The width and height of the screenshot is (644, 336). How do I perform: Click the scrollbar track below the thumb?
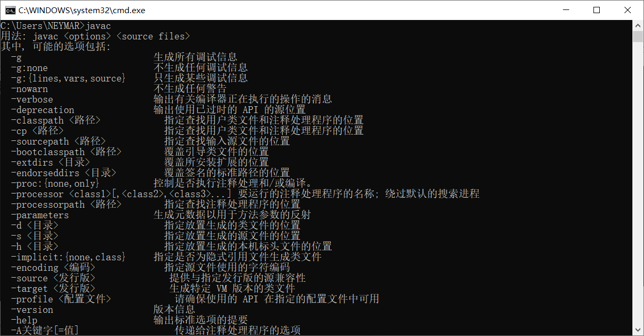638,184
